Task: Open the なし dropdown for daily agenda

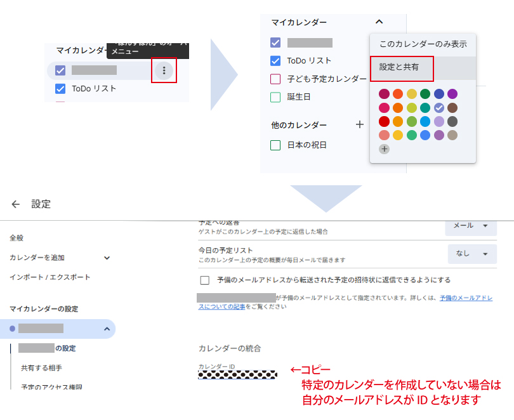Action: 472,254
